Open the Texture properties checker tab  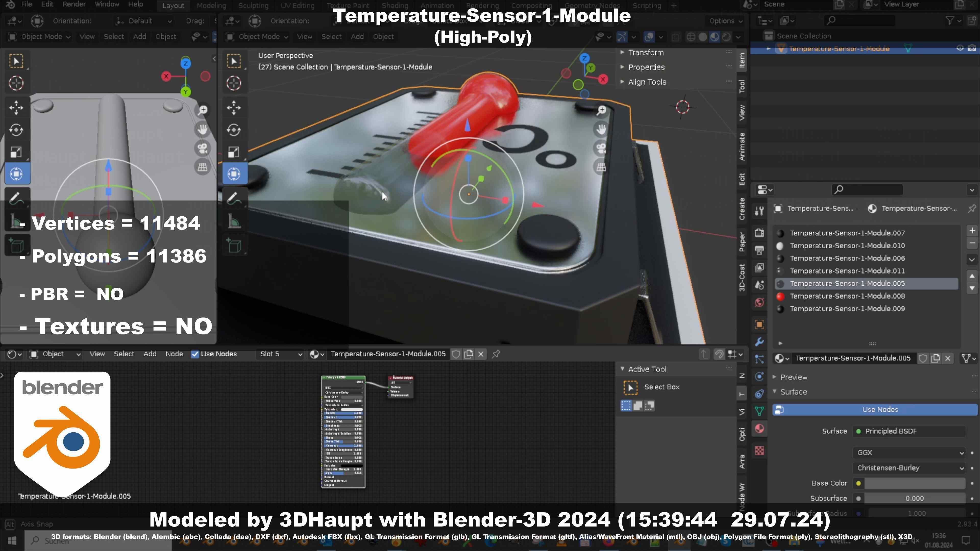(x=759, y=450)
